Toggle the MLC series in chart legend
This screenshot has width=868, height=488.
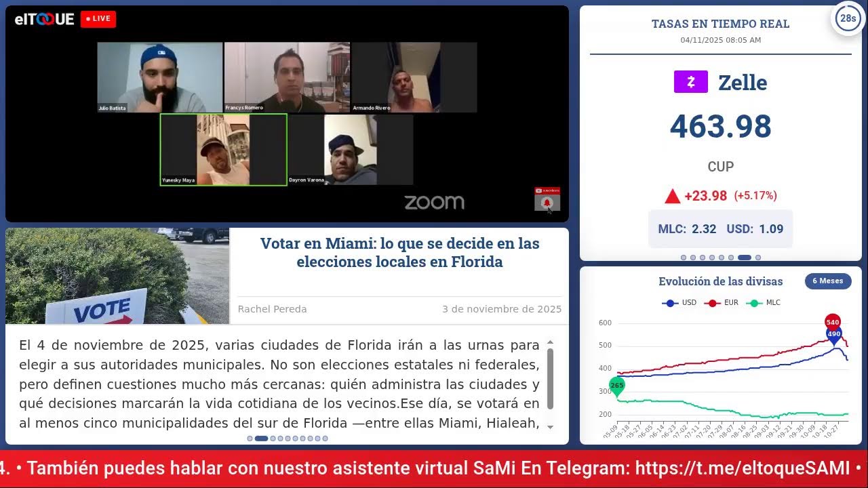[764, 303]
